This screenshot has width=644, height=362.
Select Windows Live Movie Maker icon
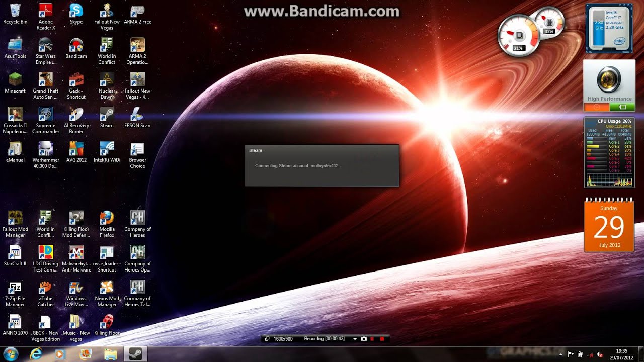(76, 294)
